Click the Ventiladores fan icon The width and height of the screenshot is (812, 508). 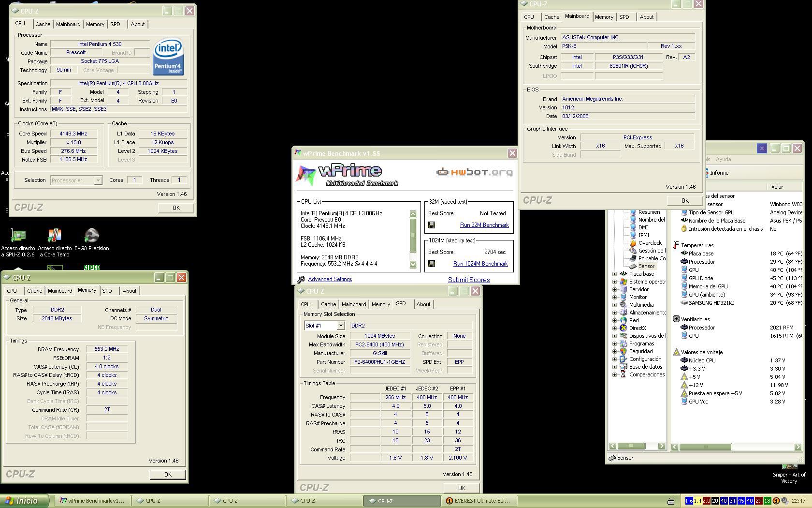(x=676, y=319)
